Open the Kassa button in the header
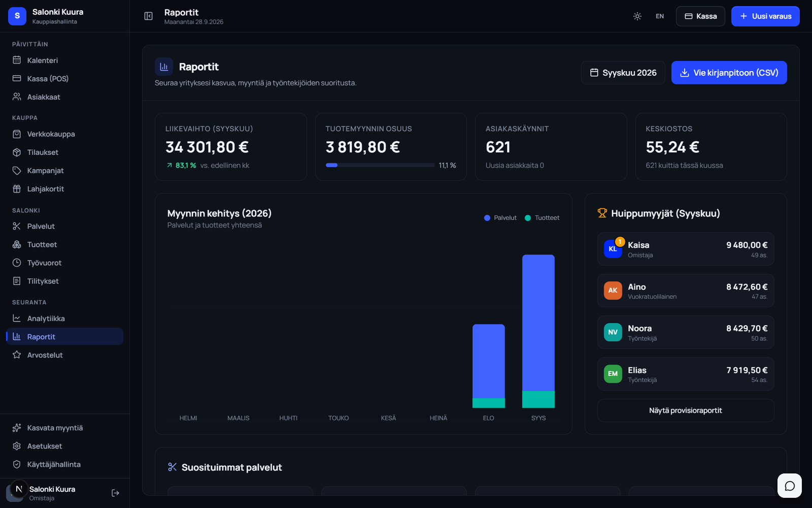 (700, 16)
